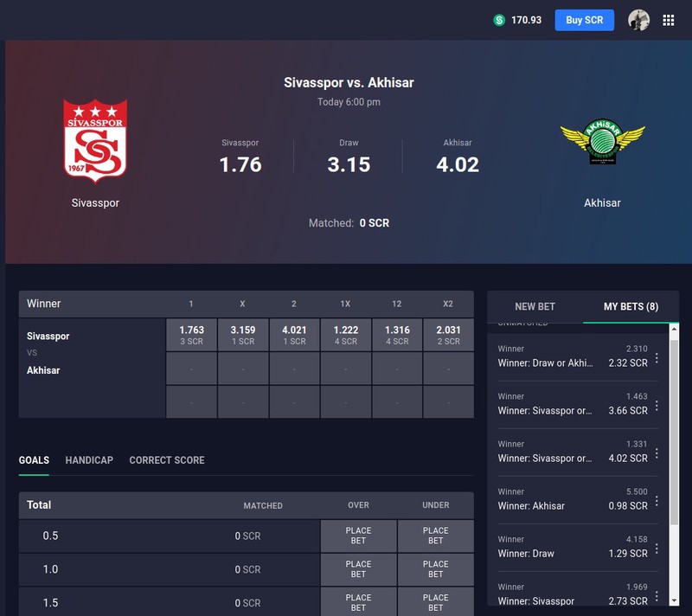Click the header Akhisar odds 4.02

tap(458, 164)
